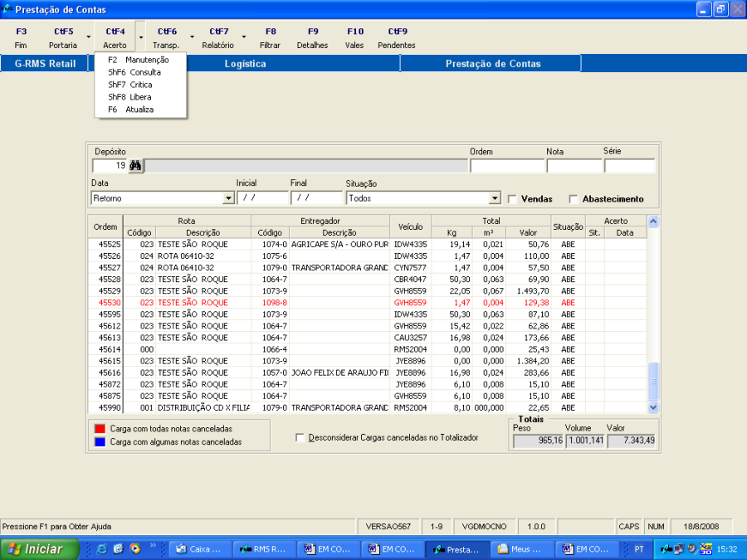Click the Logística header tab
Image resolution: width=747 pixels, height=560 pixels.
tap(245, 64)
